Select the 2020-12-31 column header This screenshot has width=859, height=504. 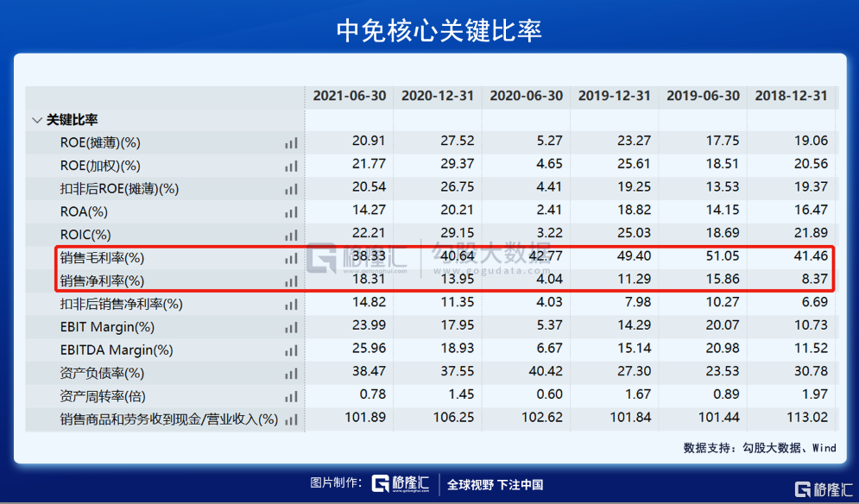click(x=438, y=96)
